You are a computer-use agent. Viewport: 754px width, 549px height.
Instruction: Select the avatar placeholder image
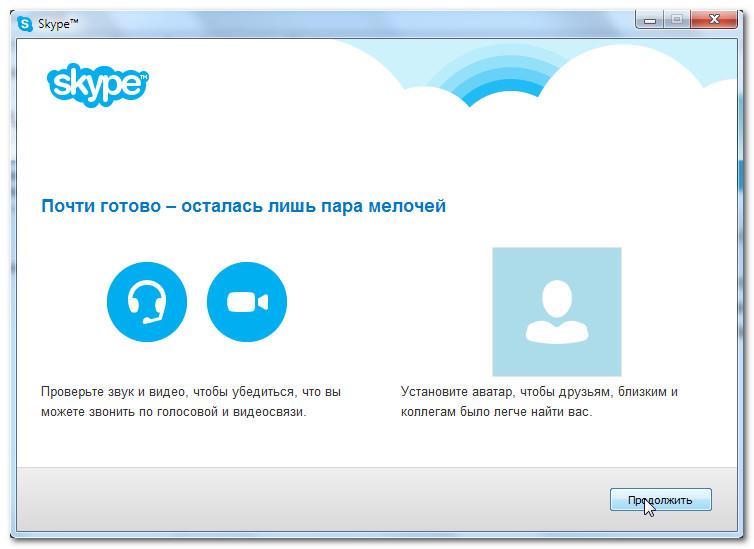(x=556, y=311)
